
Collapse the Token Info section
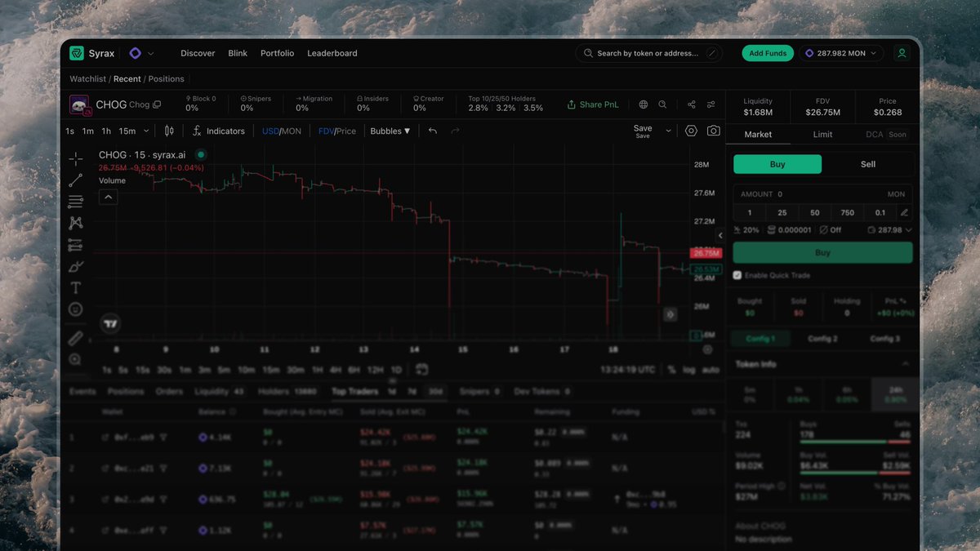(906, 364)
